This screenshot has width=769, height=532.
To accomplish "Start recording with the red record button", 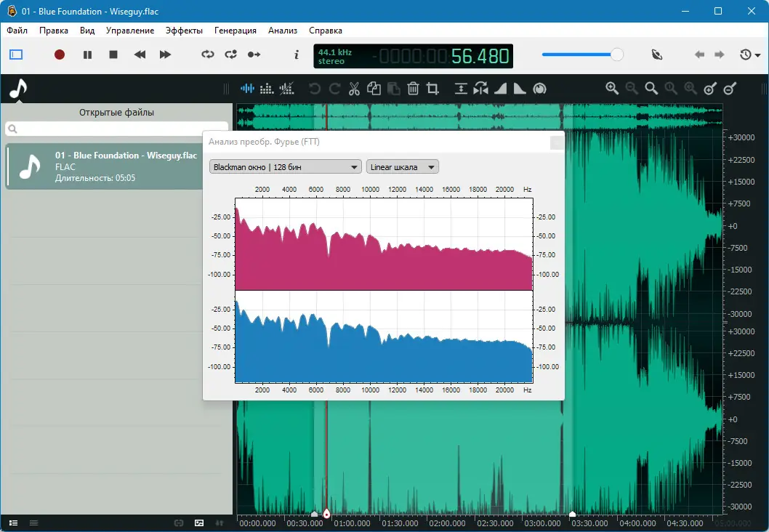I will pos(60,55).
